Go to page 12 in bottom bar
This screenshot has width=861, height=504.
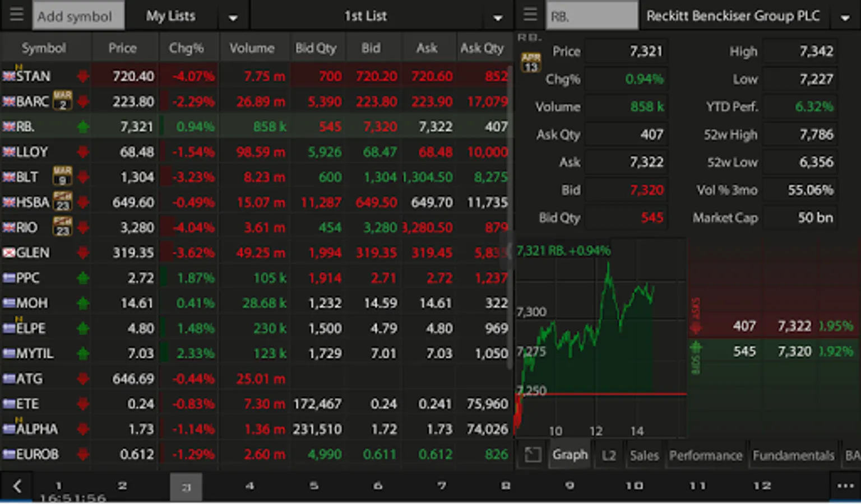pos(762,486)
